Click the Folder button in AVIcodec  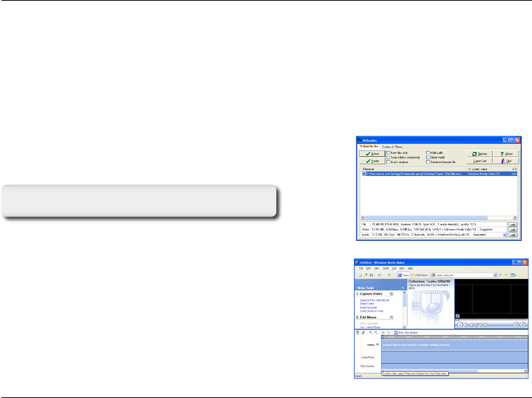tap(372, 161)
